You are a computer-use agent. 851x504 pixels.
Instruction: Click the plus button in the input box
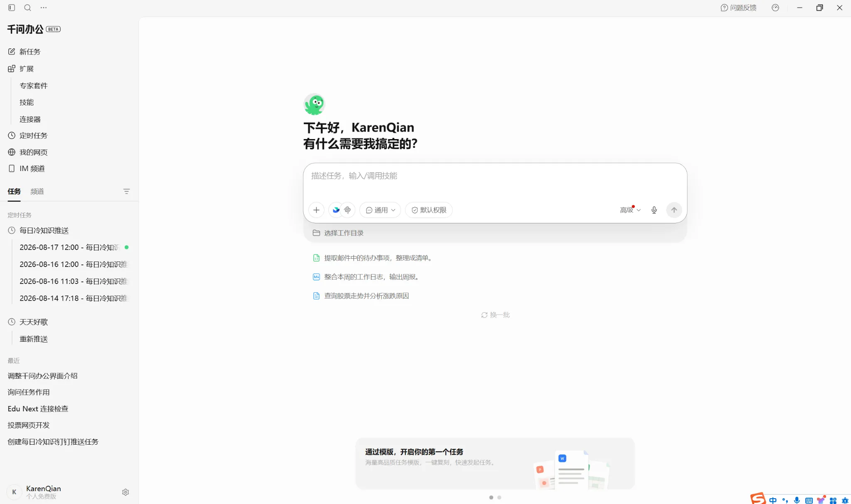pyautogui.click(x=316, y=210)
